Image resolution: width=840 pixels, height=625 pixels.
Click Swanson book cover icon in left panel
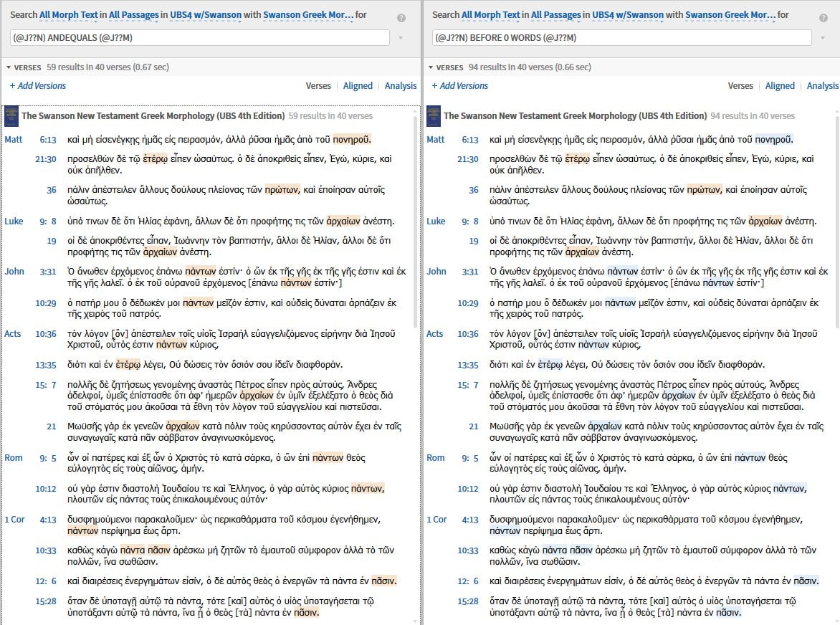pyautogui.click(x=11, y=115)
